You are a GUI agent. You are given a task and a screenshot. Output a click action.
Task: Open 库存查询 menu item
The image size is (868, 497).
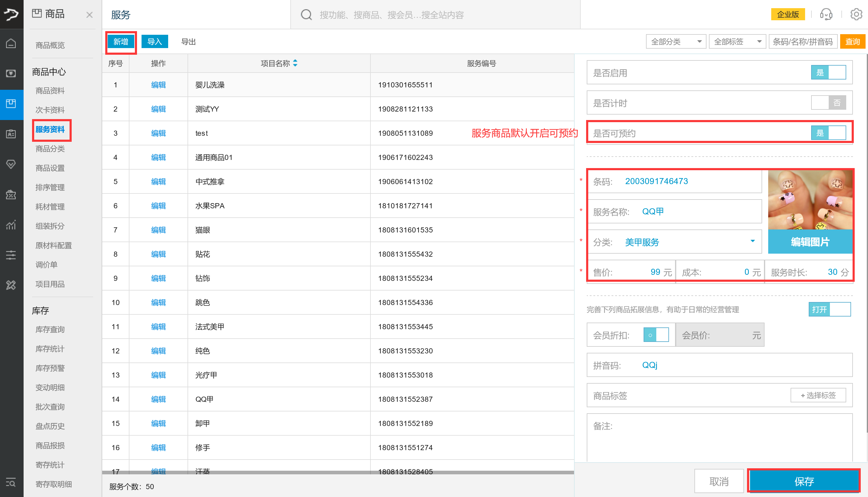pos(50,330)
